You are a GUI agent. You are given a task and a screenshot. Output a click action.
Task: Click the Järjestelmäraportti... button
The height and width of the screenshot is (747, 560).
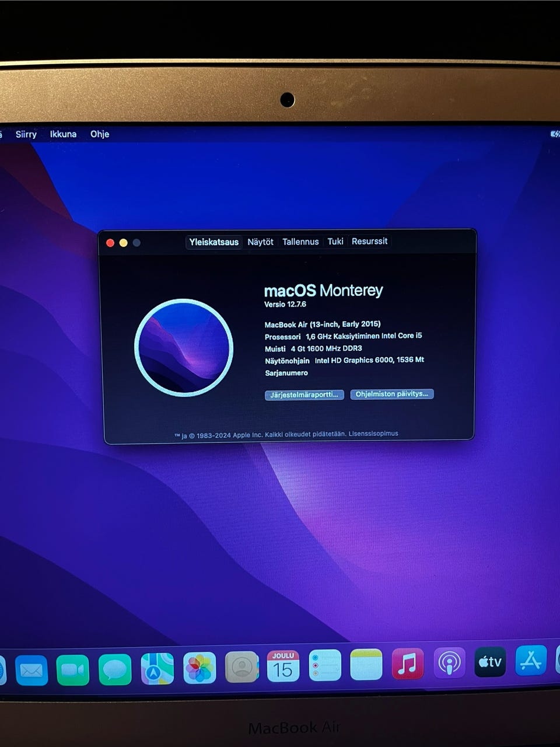(304, 395)
